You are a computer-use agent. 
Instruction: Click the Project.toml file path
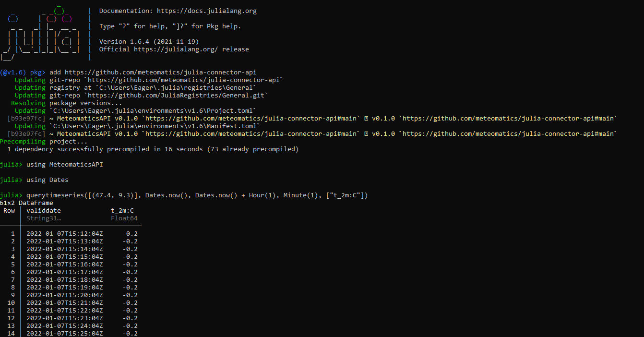157,111
